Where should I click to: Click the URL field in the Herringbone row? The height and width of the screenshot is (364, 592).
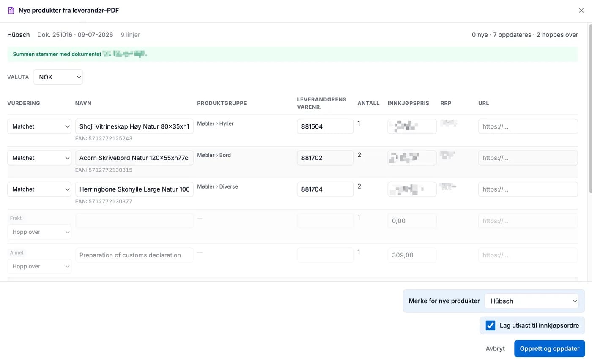click(528, 189)
